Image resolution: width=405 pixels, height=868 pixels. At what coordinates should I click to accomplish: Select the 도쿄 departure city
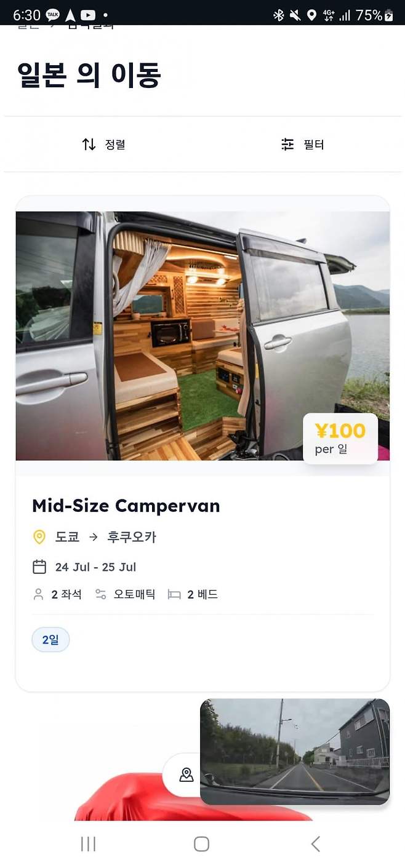(x=68, y=537)
